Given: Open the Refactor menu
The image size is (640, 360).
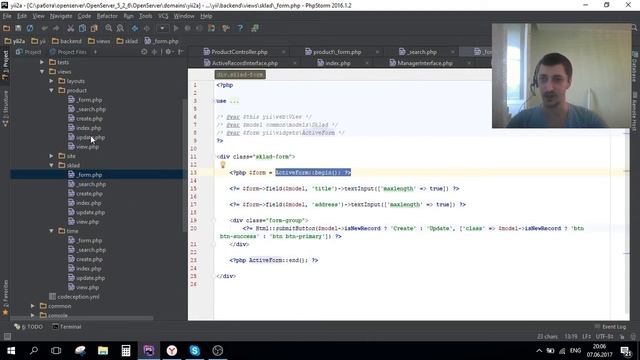Looking at the screenshot, I should pyautogui.click(x=107, y=16).
